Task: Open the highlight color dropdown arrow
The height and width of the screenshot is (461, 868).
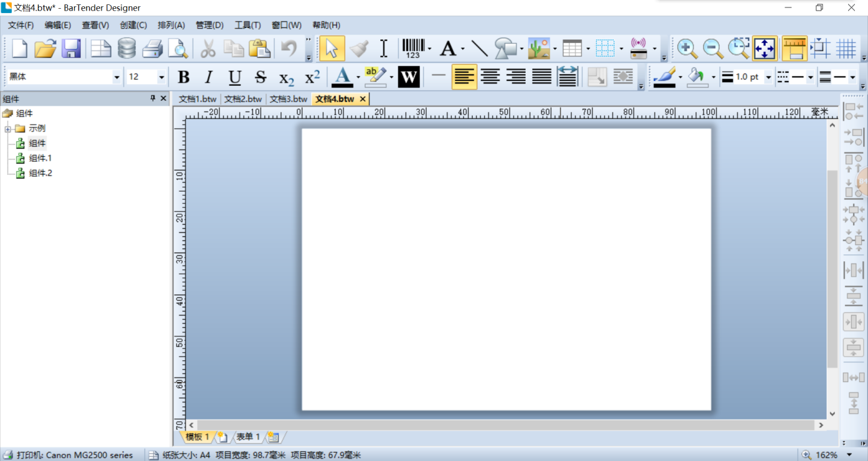Action: (391, 77)
